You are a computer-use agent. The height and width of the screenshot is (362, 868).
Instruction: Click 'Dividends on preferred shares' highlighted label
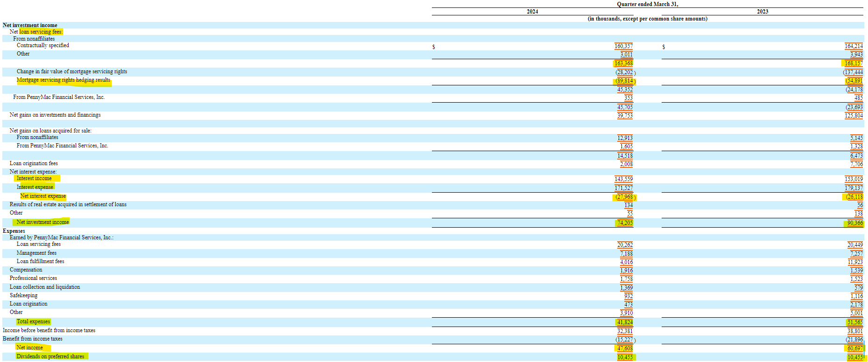tap(50, 356)
